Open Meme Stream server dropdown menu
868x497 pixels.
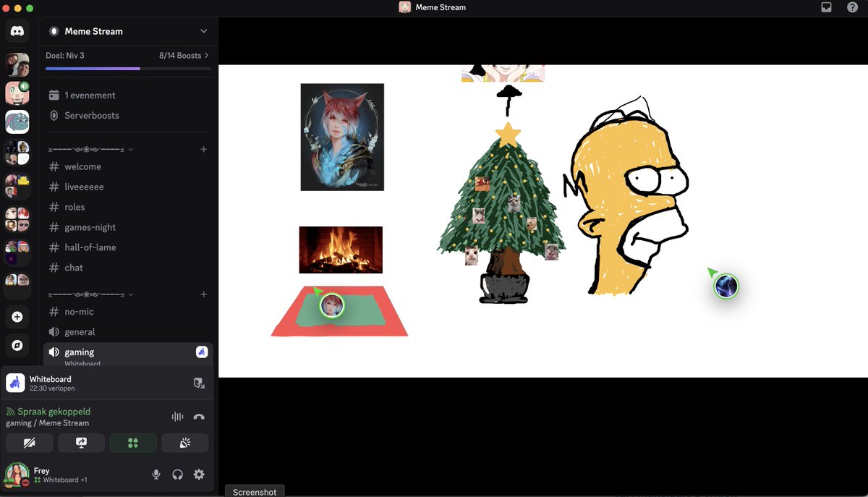(x=203, y=31)
